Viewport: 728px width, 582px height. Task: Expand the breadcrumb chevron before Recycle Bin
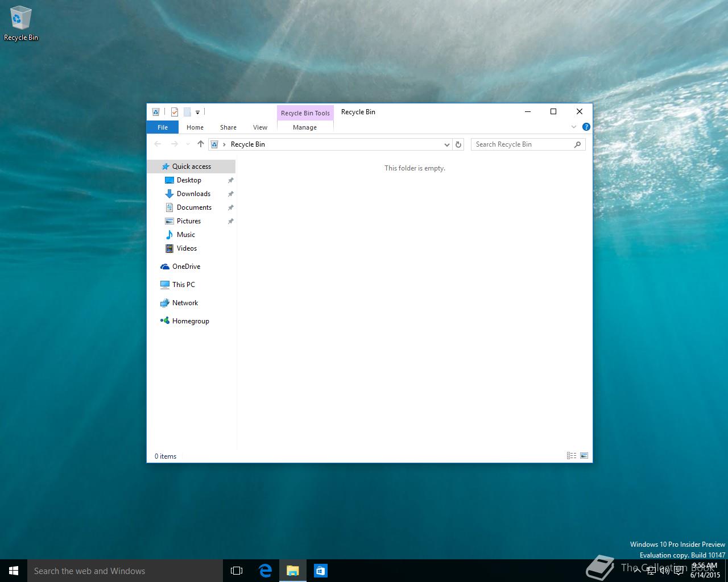[x=224, y=144]
